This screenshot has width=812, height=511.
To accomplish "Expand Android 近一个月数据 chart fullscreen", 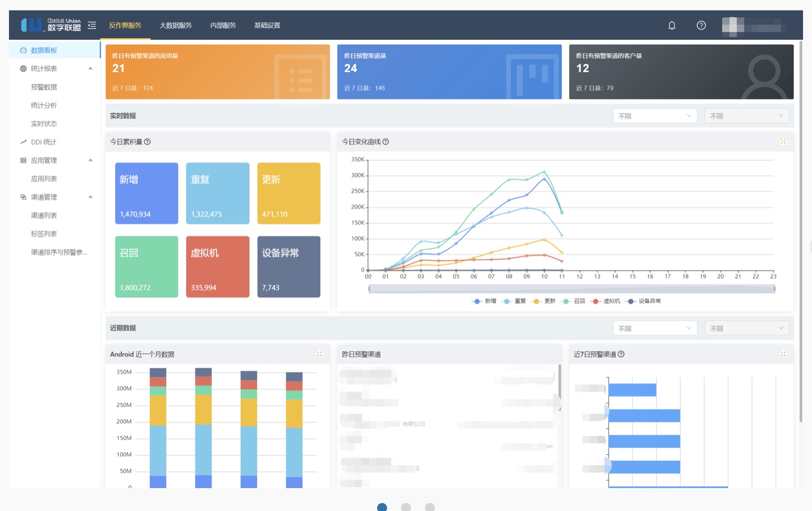I will (x=319, y=354).
